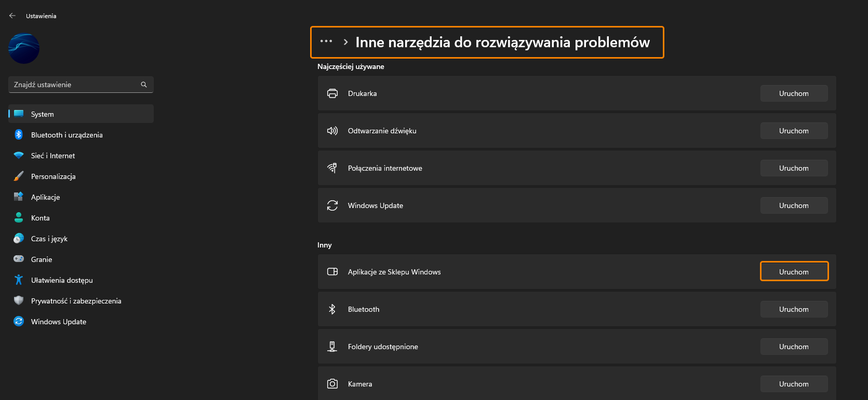
Task: Click the Foldery udostępnione row label
Action: 383,347
